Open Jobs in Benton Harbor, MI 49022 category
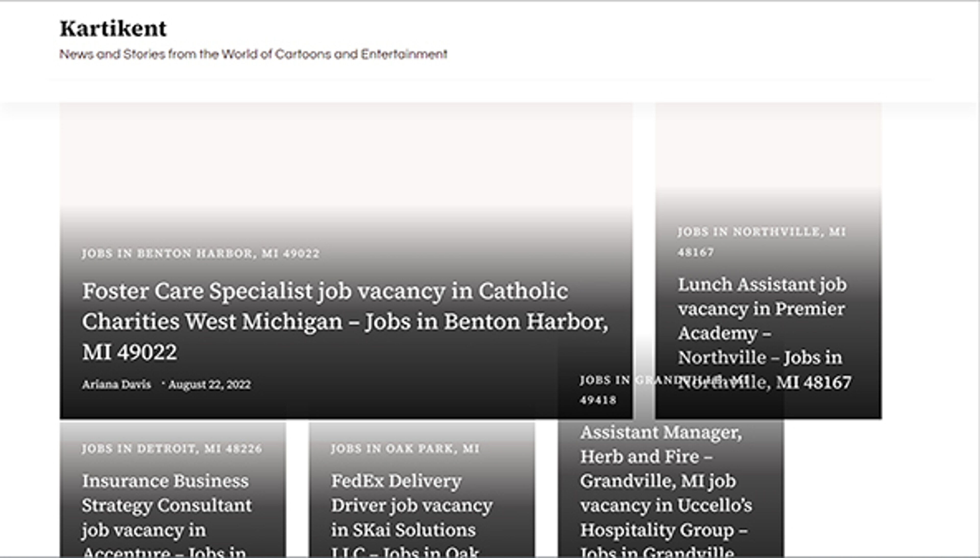Screen dimensions: 980x558 pos(200,253)
